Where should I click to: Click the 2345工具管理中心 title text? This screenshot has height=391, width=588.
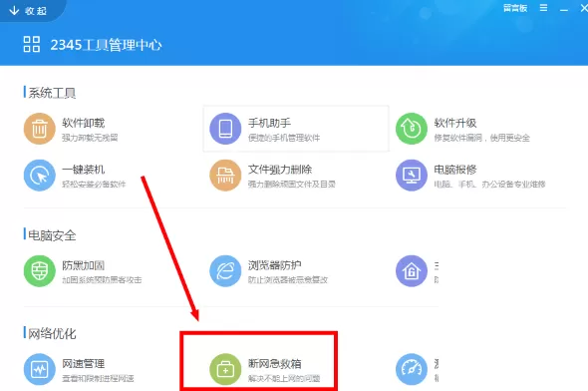point(106,45)
